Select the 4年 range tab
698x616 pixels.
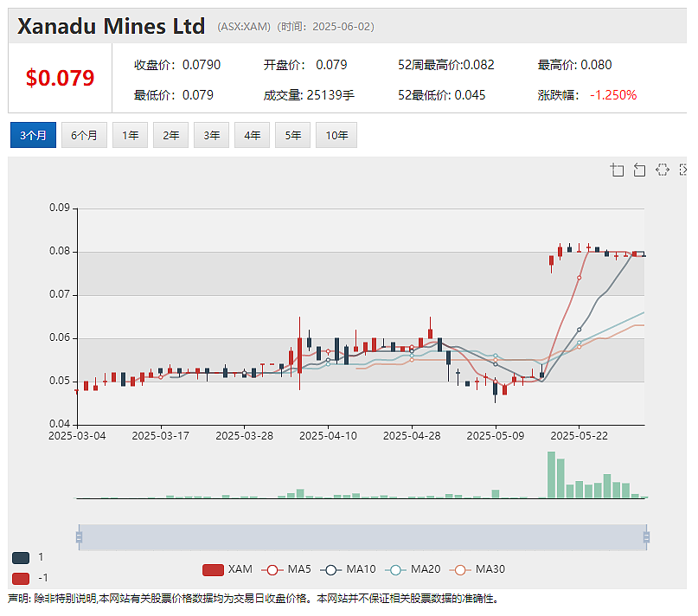pos(252,135)
